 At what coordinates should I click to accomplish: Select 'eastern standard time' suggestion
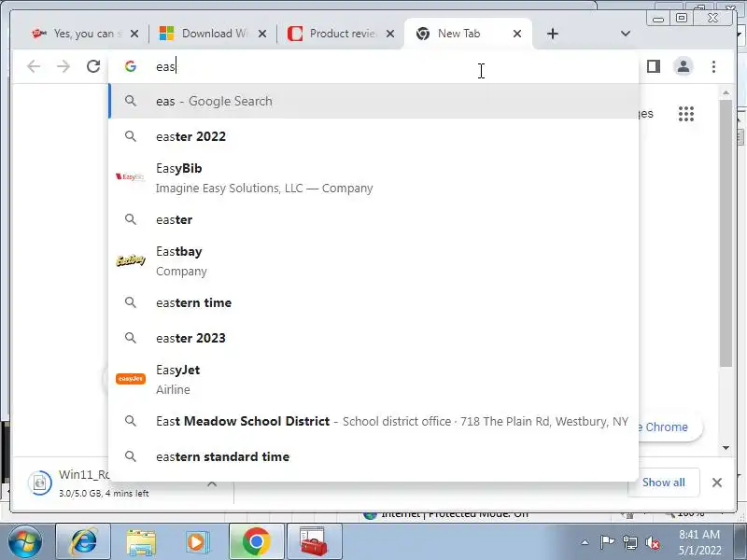point(374,456)
